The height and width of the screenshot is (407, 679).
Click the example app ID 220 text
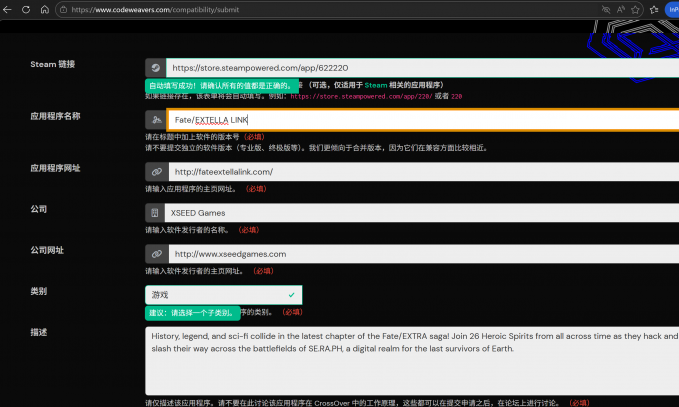(x=456, y=96)
